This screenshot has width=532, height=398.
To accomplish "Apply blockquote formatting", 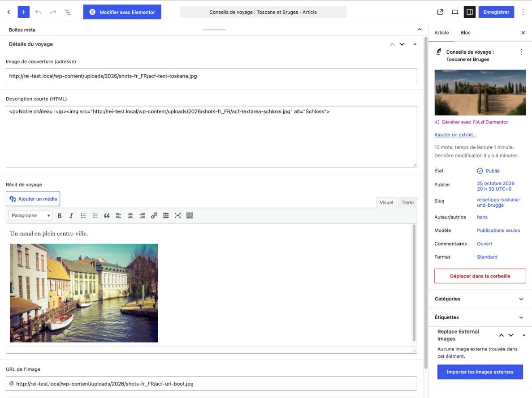I will click(x=107, y=216).
